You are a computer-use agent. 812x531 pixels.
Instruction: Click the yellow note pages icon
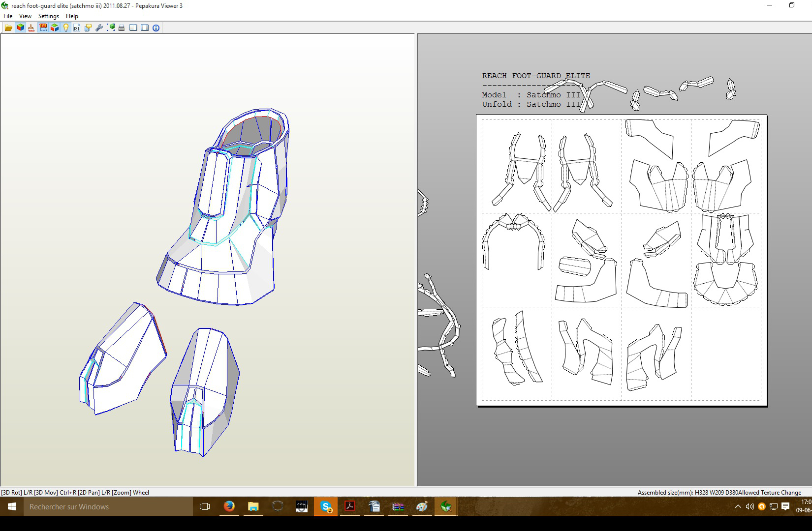pos(88,28)
